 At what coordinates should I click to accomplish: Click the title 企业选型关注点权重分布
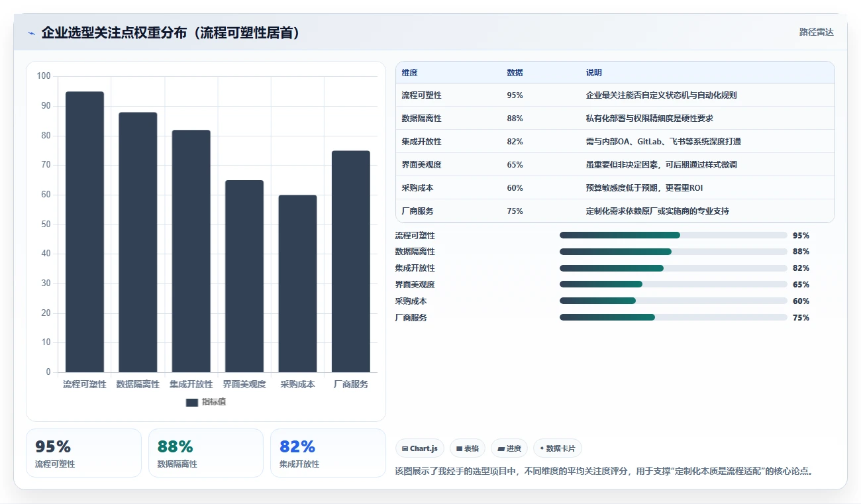171,32
